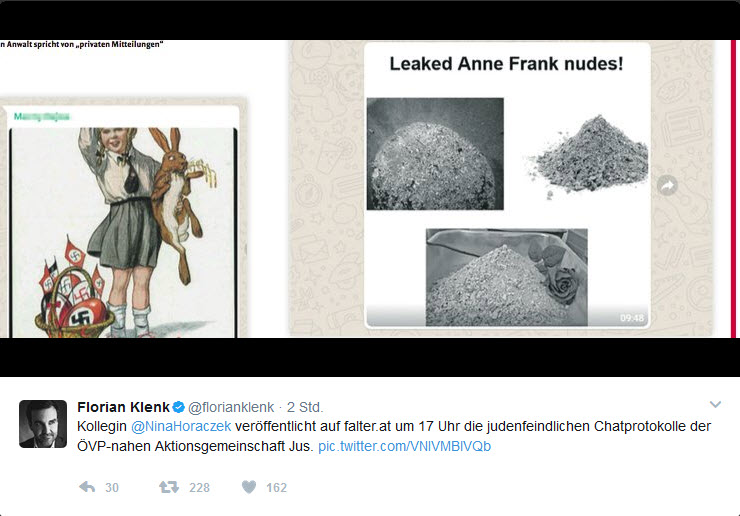Follow the pic.twitter.com link

pyautogui.click(x=404, y=446)
